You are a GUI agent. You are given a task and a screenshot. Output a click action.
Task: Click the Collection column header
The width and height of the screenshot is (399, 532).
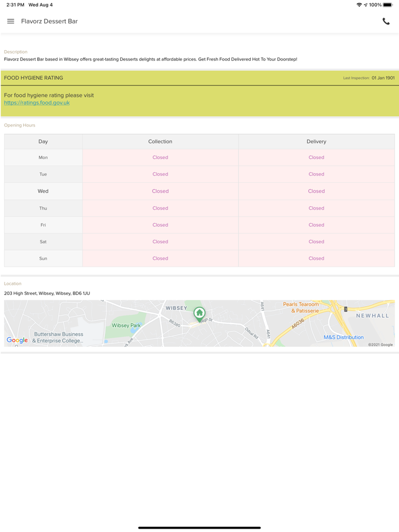coord(160,141)
